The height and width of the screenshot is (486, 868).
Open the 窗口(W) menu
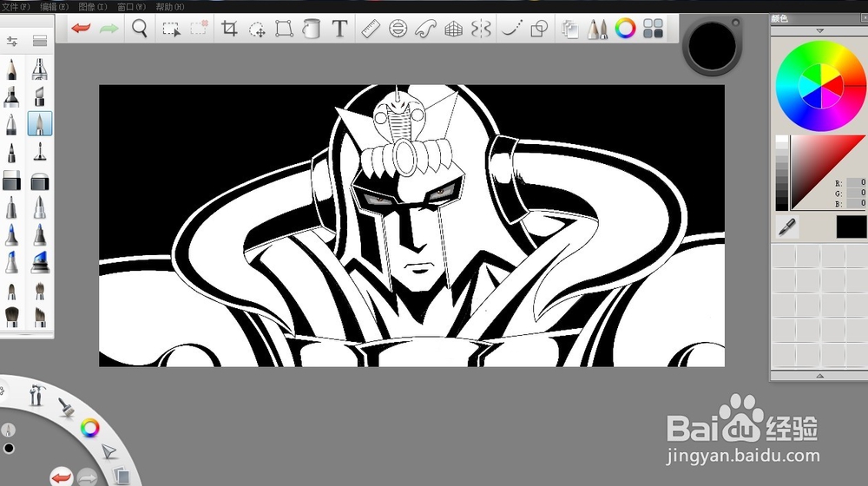132,7
